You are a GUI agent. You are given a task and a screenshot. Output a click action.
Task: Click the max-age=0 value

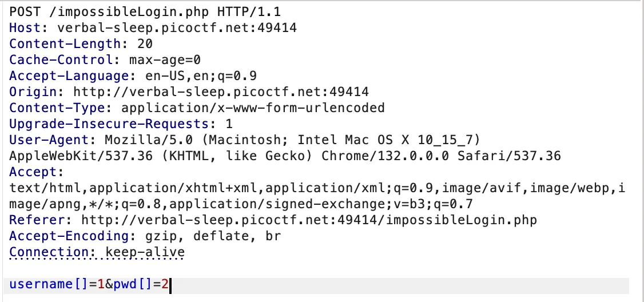(165, 59)
